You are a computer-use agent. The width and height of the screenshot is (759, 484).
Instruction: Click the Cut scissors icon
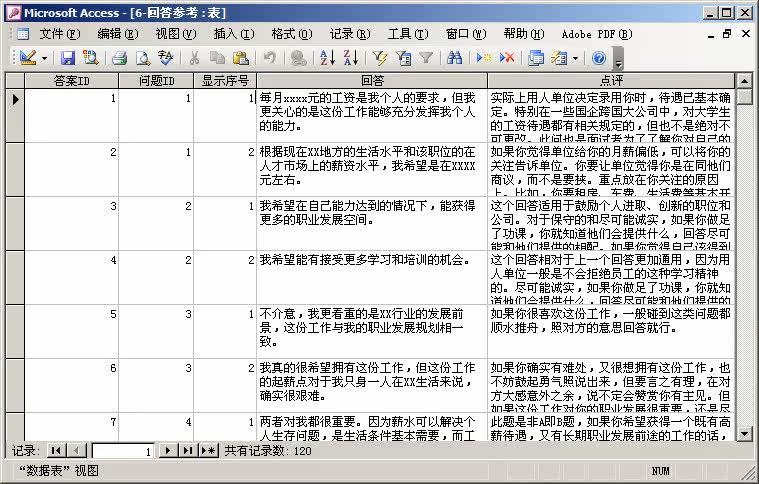pyautogui.click(x=195, y=59)
